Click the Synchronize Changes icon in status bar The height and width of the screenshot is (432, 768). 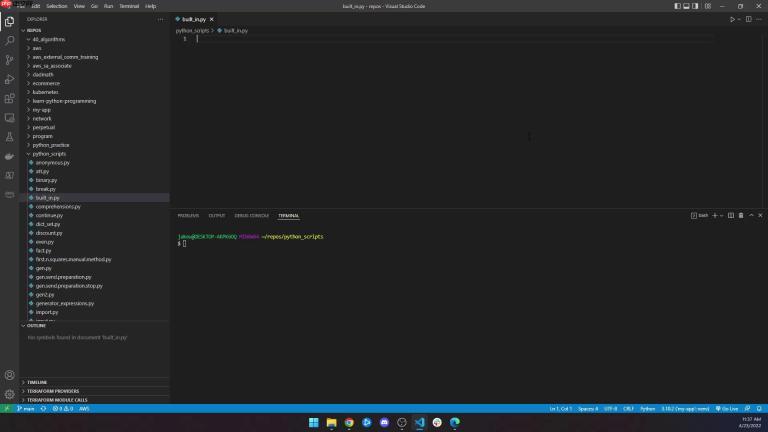coord(43,408)
